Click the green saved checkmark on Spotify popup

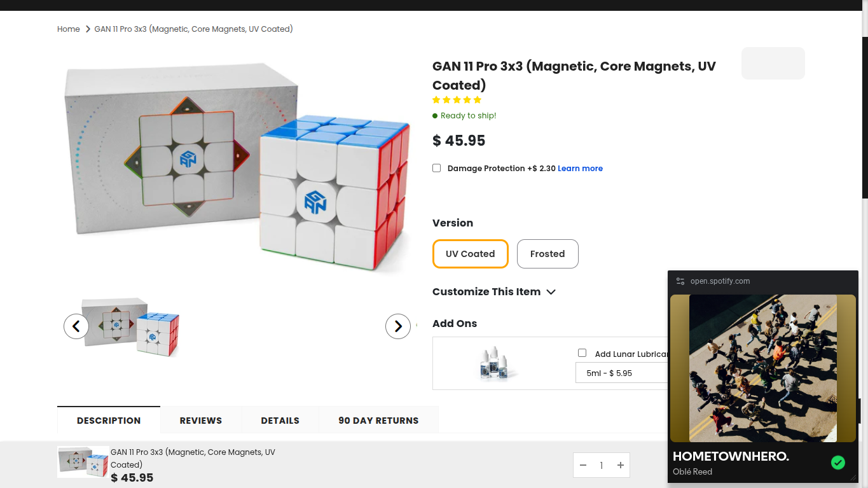pyautogui.click(x=838, y=463)
